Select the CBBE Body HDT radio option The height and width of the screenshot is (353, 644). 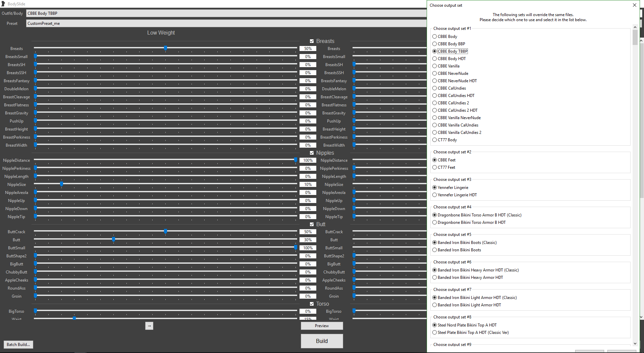point(435,59)
